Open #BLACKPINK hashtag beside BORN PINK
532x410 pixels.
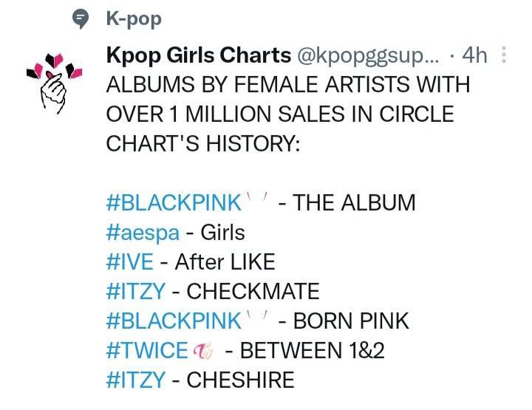tap(174, 321)
